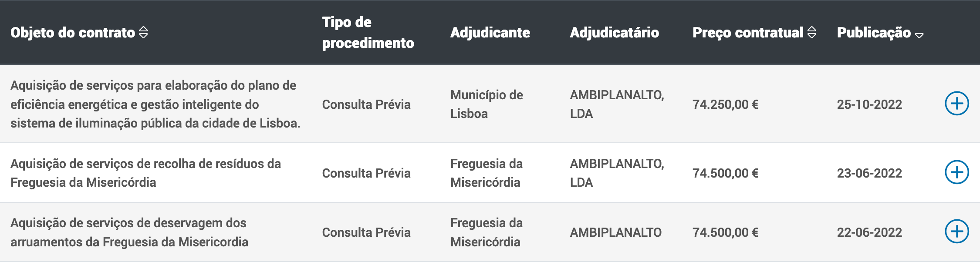Click AMBIPLANALTO, LDA in the first row

[617, 104]
